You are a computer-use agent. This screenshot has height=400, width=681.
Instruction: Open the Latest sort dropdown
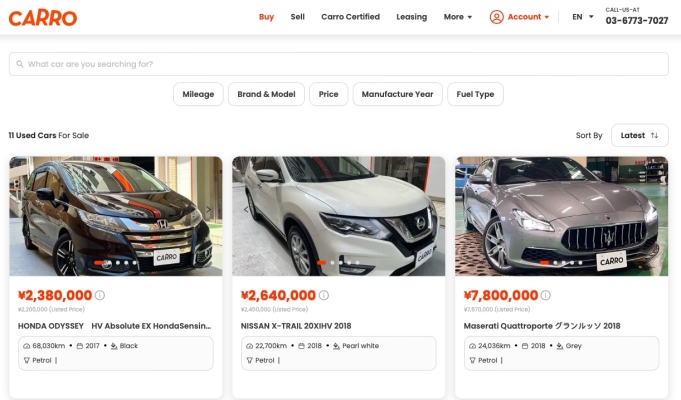coord(639,135)
